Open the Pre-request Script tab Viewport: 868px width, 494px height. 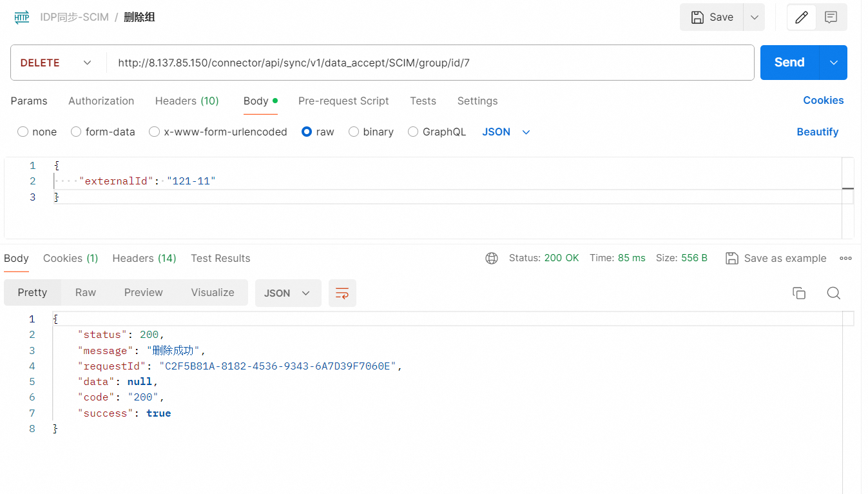pyautogui.click(x=343, y=101)
